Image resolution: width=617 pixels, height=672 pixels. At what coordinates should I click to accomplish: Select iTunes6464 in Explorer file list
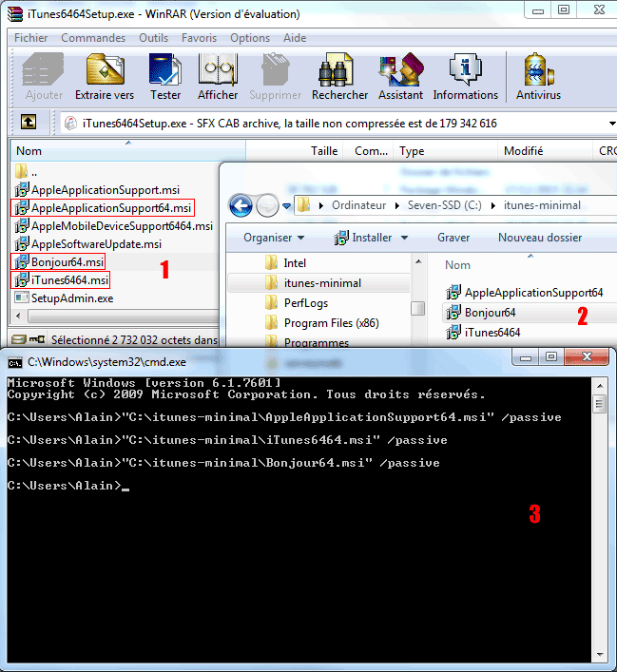click(483, 333)
